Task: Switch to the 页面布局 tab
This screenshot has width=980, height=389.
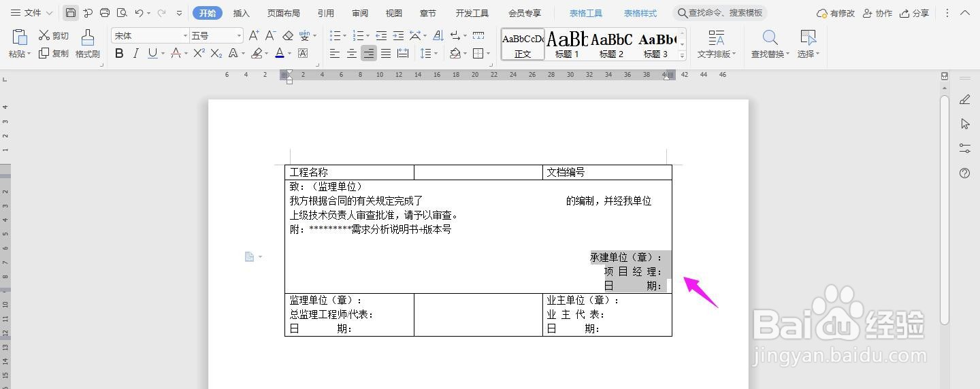Action: point(283,13)
